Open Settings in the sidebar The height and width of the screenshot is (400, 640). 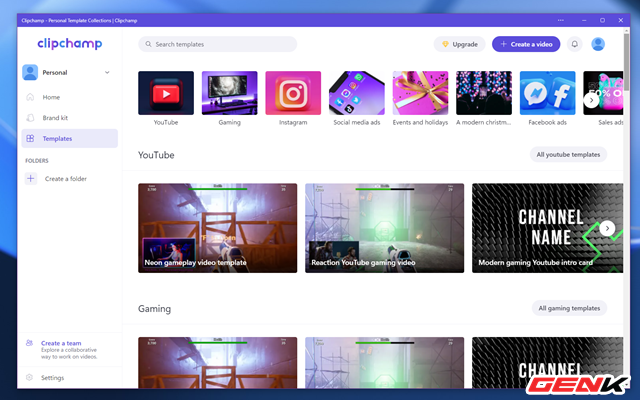pos(52,378)
